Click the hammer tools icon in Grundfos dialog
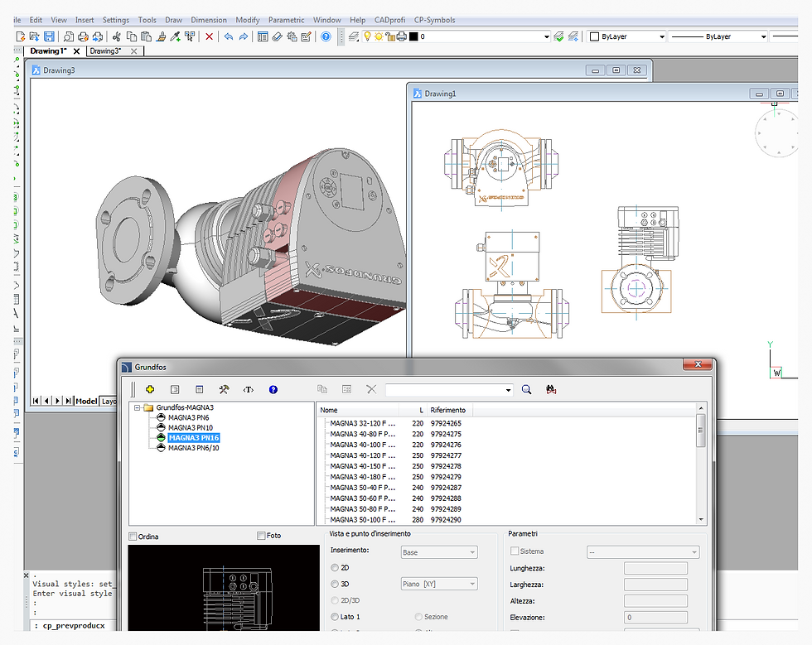The image size is (812, 645). tap(224, 389)
